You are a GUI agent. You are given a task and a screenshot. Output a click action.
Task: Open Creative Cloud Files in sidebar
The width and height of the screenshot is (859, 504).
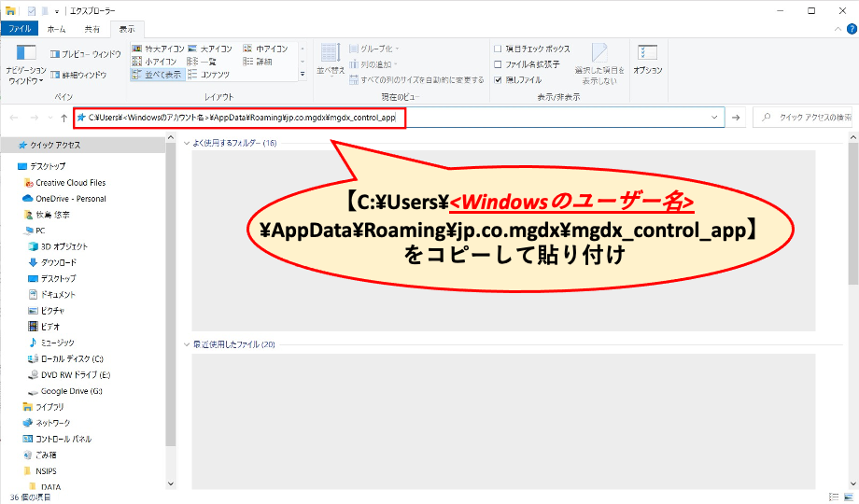coord(70,183)
